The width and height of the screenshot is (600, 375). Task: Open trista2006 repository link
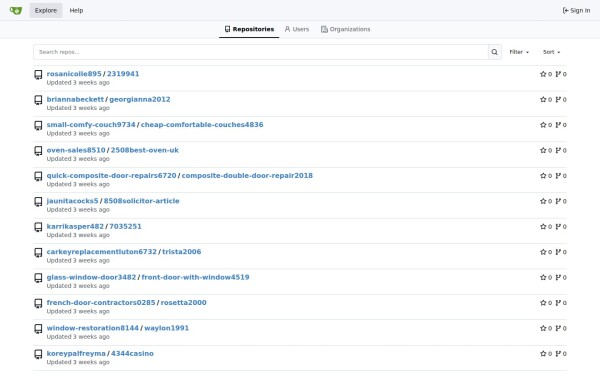click(x=181, y=251)
